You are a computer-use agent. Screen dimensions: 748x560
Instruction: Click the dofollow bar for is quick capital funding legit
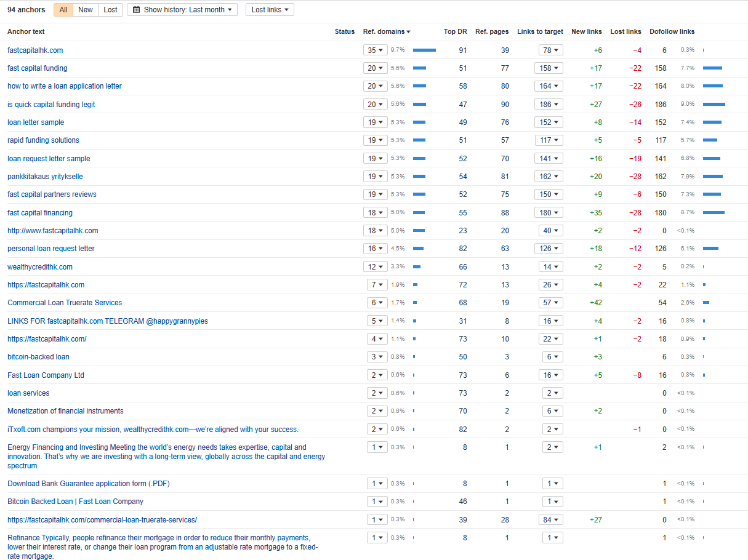point(714,105)
